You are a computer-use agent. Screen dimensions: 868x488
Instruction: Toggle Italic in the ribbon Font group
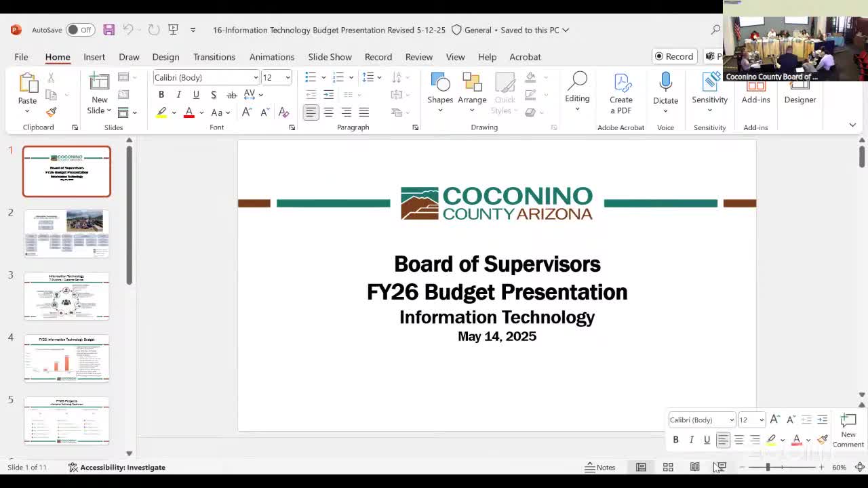coord(178,95)
